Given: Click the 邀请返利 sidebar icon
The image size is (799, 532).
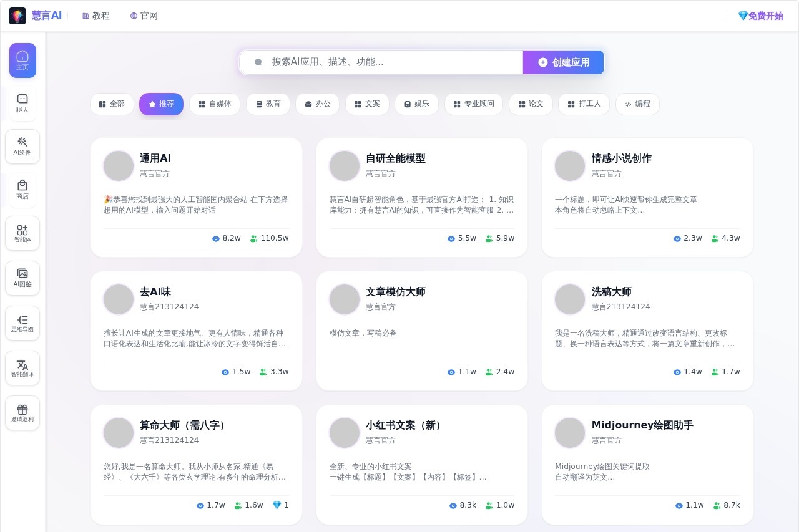Looking at the screenshot, I should point(22,413).
